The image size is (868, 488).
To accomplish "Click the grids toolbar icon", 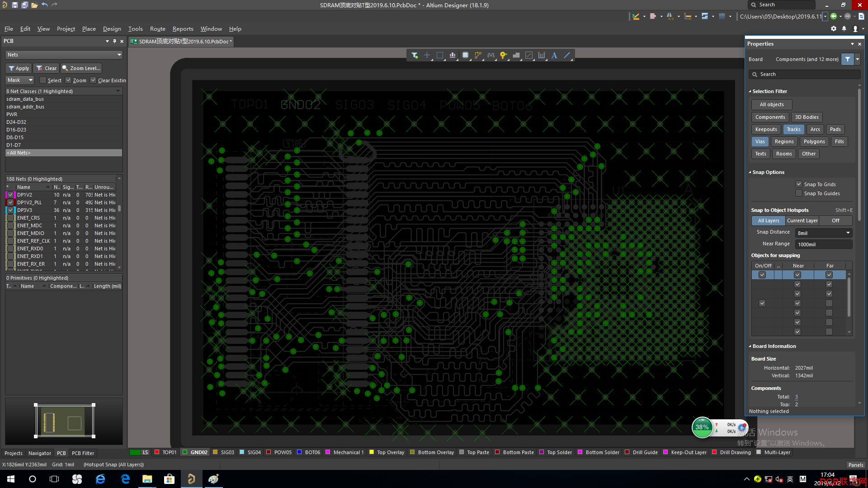I will click(x=722, y=16).
